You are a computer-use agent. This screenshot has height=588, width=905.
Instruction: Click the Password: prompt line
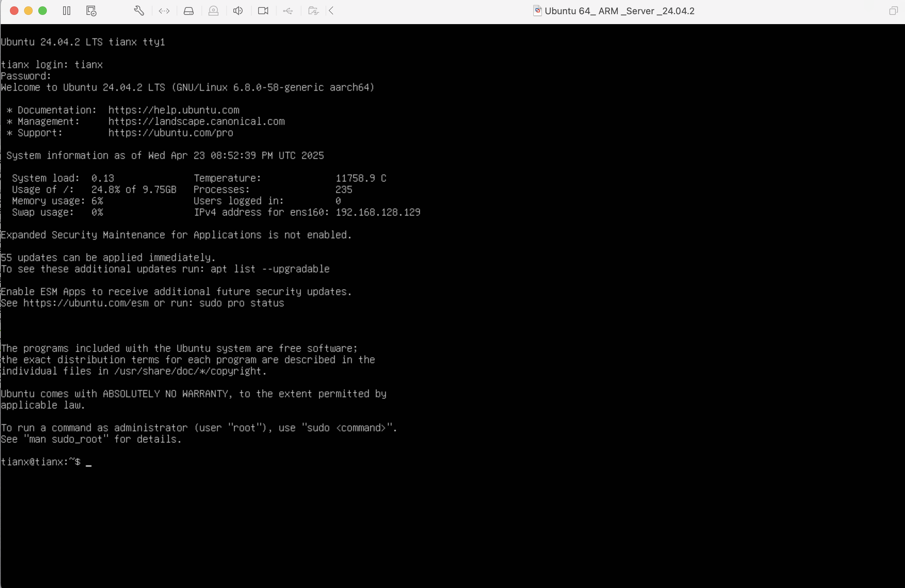26,76
